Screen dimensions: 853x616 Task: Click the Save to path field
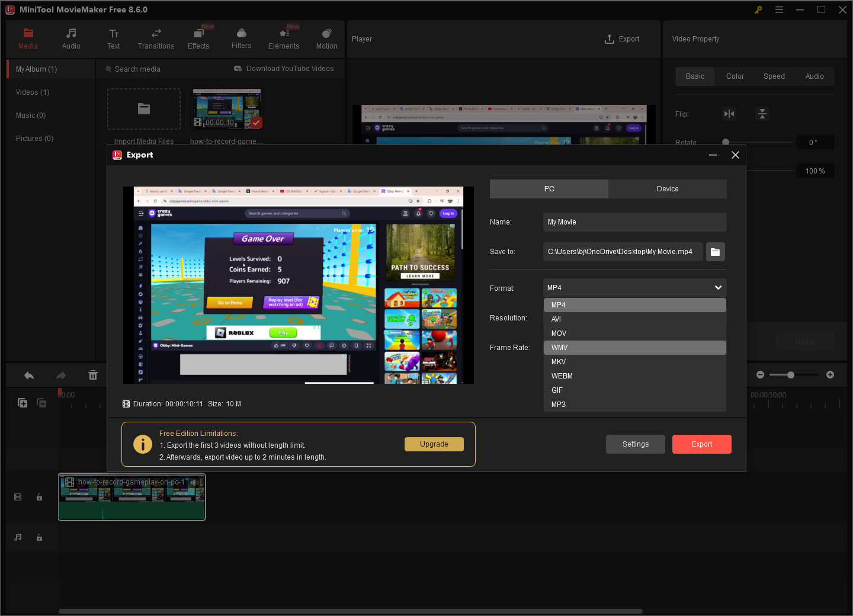click(623, 252)
